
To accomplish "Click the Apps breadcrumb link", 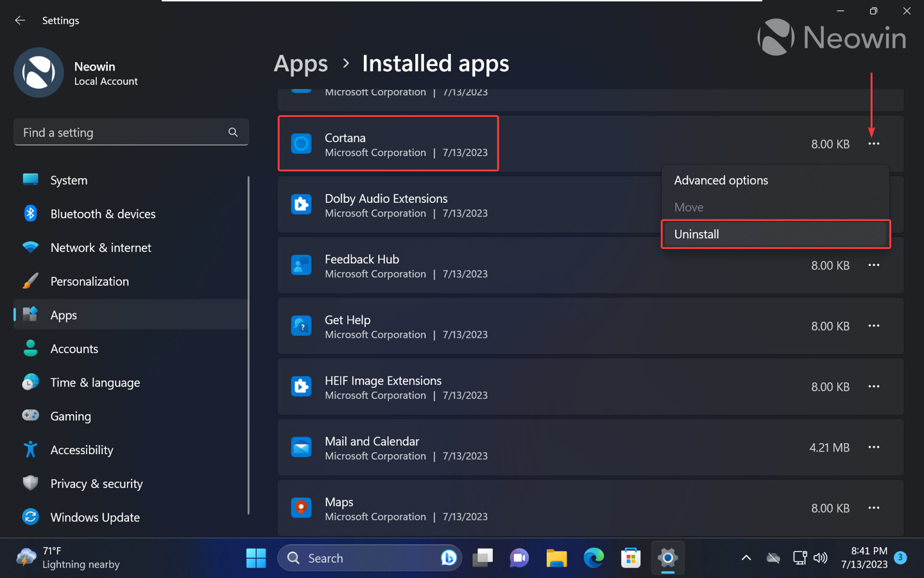I will click(300, 63).
